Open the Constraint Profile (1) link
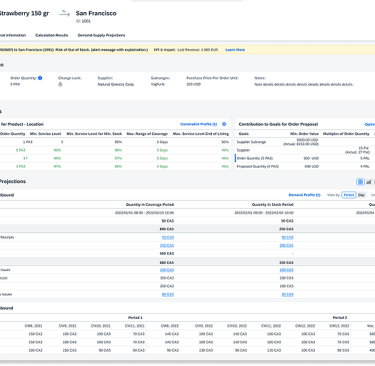 point(199,124)
